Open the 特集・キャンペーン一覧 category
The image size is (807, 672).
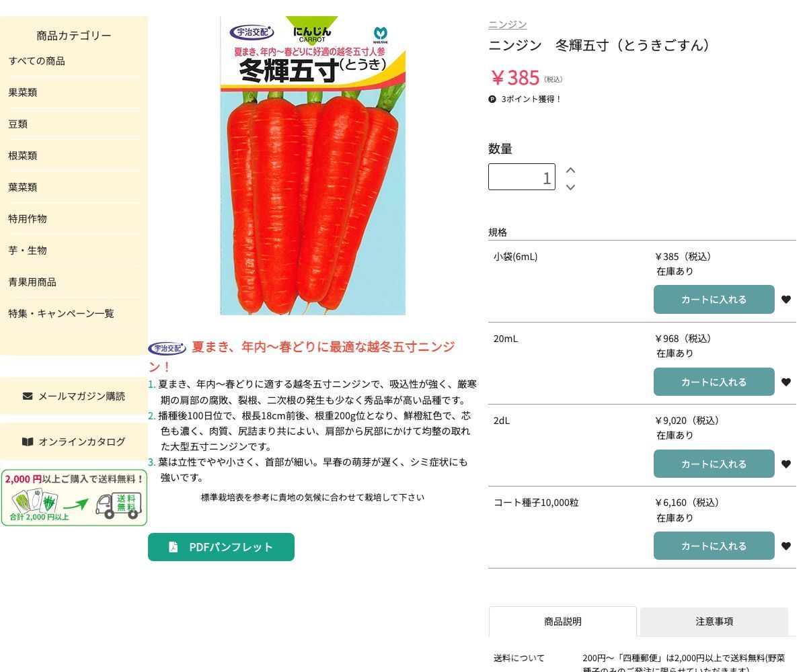click(61, 313)
